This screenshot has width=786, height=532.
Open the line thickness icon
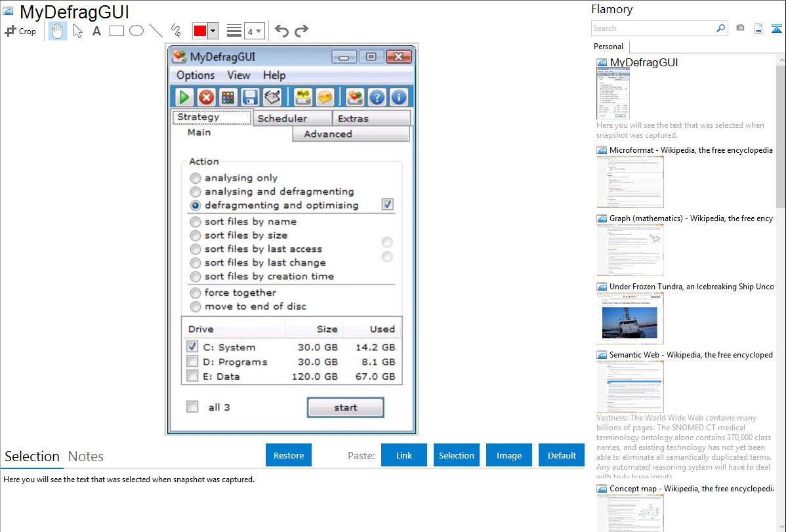click(x=234, y=31)
